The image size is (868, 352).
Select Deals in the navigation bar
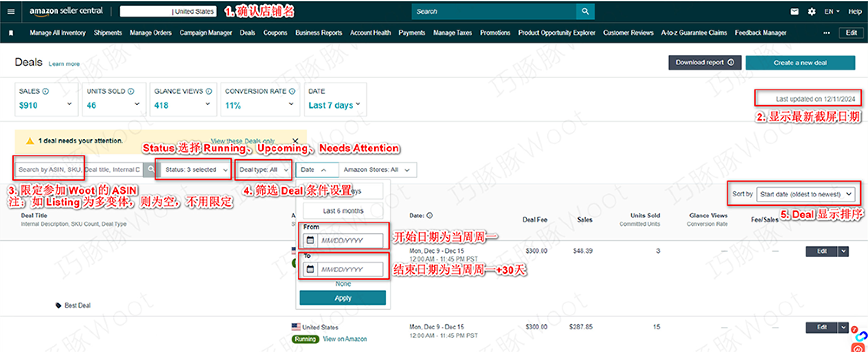[x=247, y=33]
